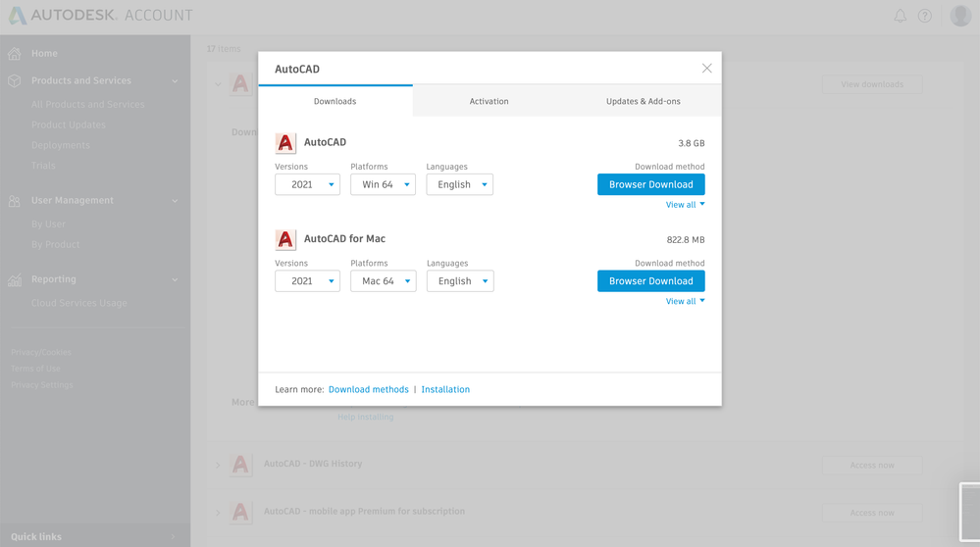This screenshot has height=547, width=980.
Task: Open All Products and Services
Action: 88,104
